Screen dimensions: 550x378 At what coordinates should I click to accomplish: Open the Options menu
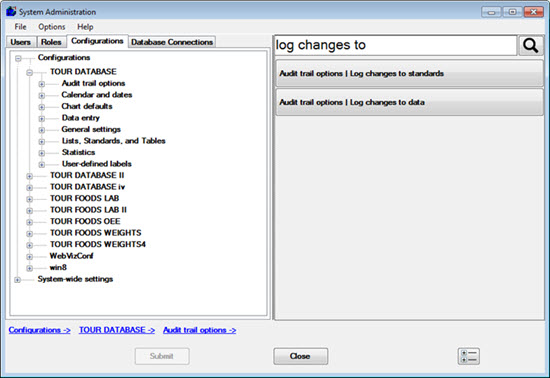pyautogui.click(x=52, y=27)
